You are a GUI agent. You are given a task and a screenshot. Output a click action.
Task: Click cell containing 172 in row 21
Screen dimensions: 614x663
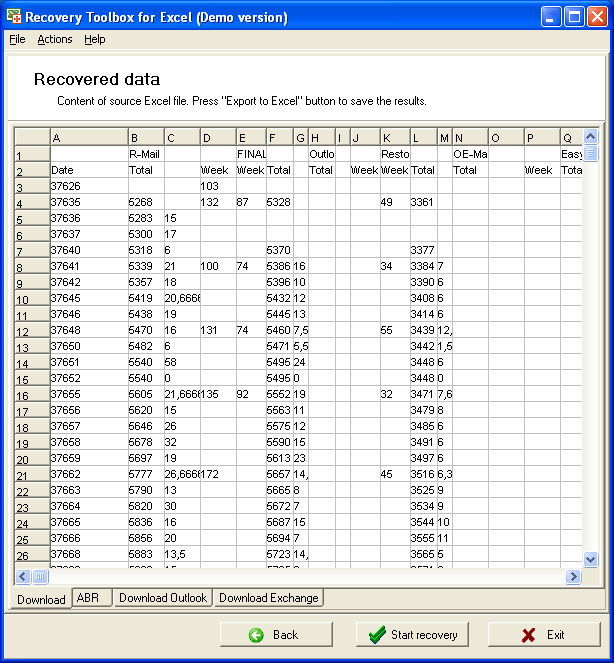218,474
